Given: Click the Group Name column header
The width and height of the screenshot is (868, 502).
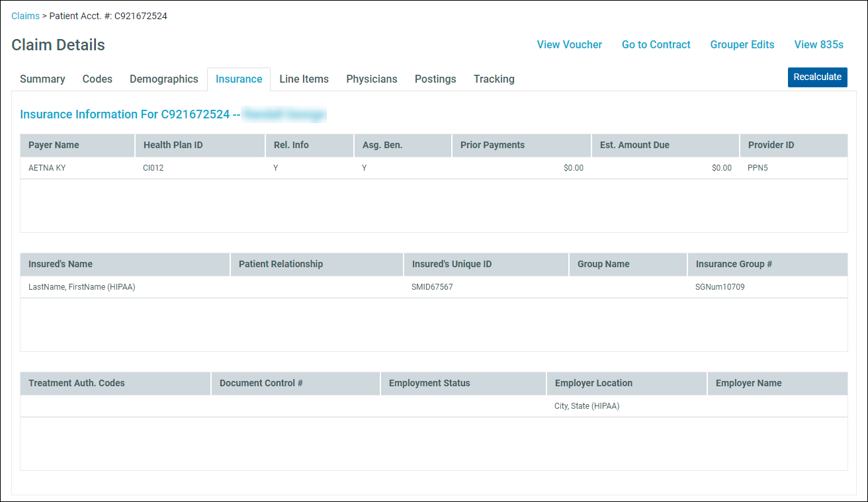Looking at the screenshot, I should pyautogui.click(x=629, y=265).
